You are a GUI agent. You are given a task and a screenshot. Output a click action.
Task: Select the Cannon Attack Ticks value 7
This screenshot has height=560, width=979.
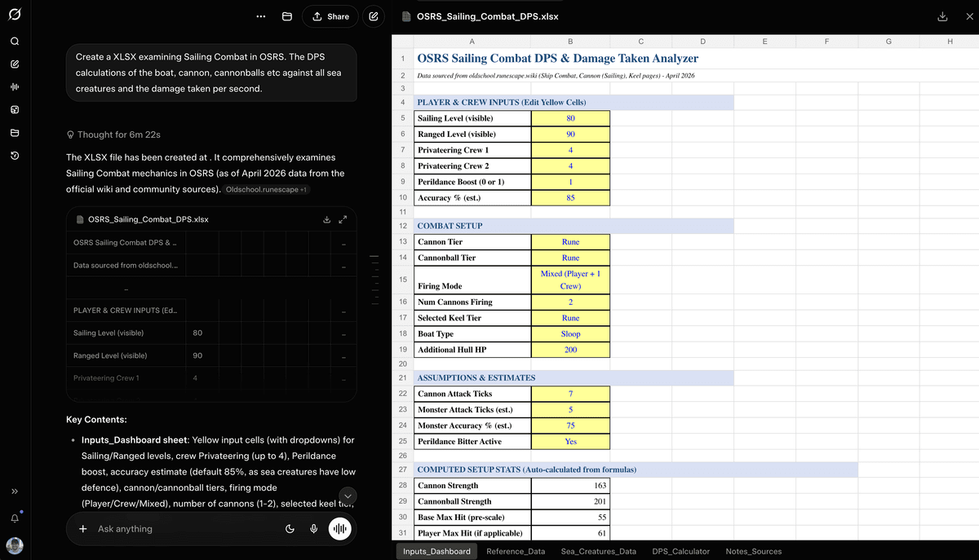point(570,394)
